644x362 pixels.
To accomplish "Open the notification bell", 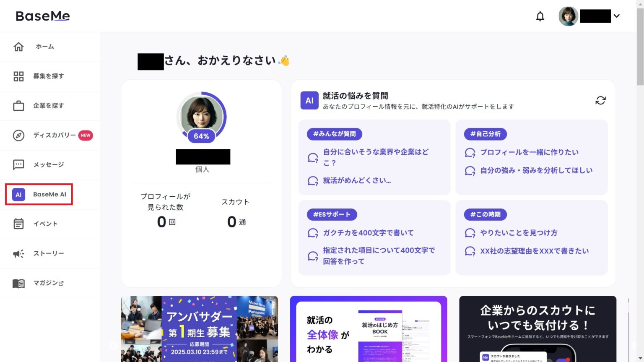I will 540,16.
